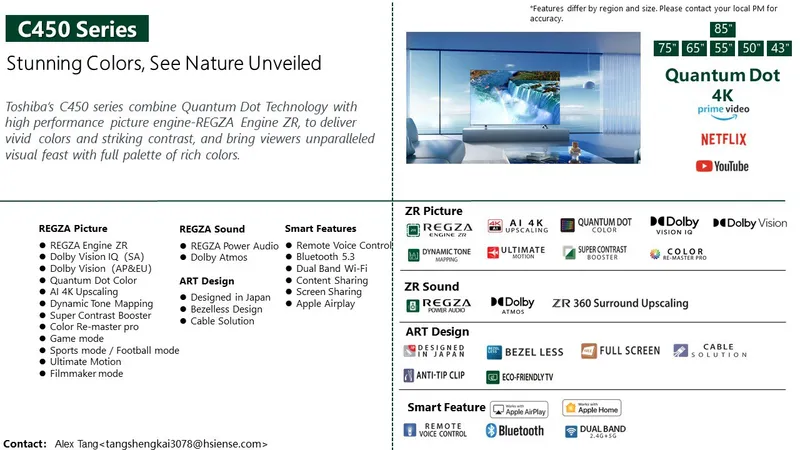Click the 'ZR Picture' section heading
The image size is (800, 450).
434,211
